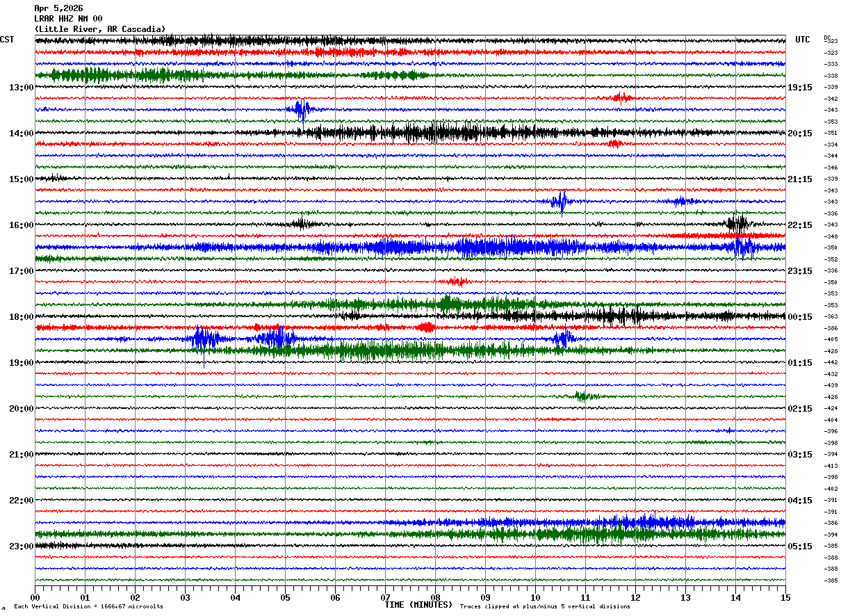The height and width of the screenshot is (616, 841).
Task: Click the 01:15 UTC time label
Action: click(x=800, y=362)
